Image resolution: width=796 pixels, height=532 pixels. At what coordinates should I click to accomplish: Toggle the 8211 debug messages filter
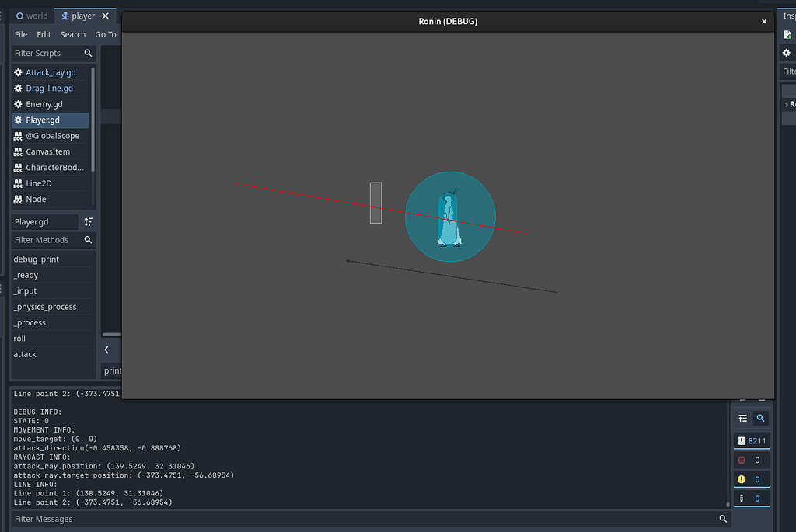[x=751, y=440]
